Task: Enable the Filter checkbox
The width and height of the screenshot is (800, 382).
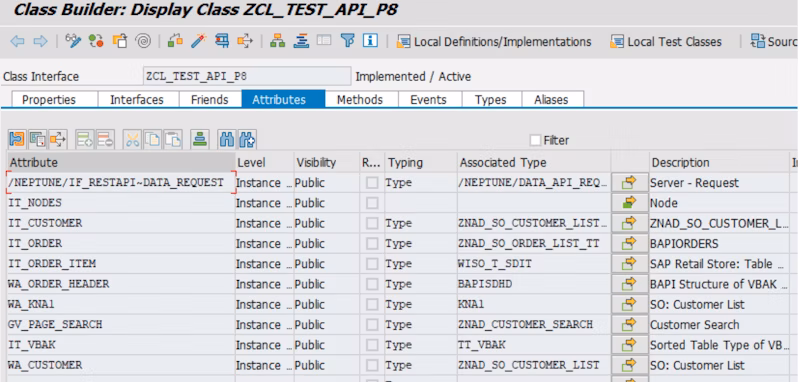Action: click(x=535, y=140)
